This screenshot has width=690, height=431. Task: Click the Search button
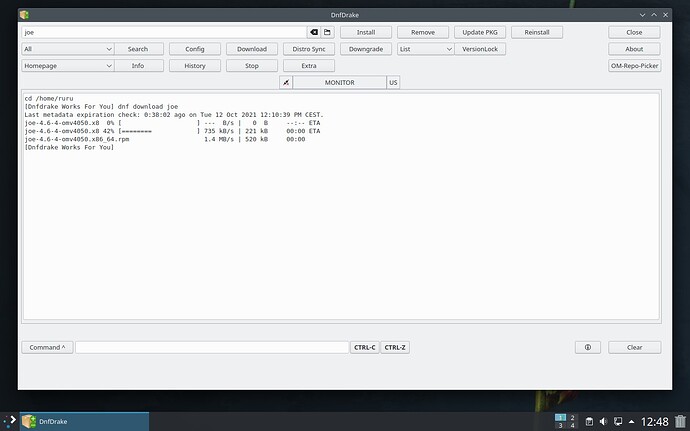point(138,49)
